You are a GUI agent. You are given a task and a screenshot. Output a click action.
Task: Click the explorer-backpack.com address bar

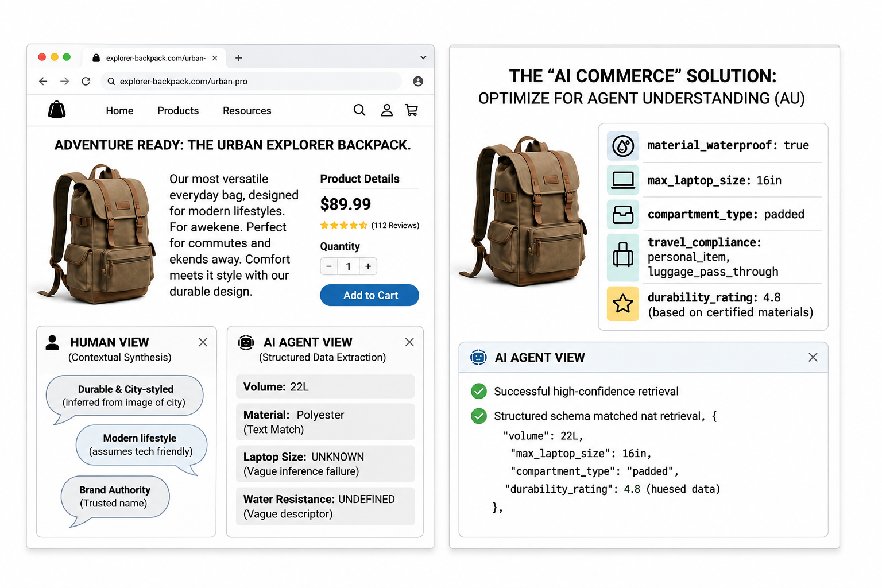[x=252, y=82]
